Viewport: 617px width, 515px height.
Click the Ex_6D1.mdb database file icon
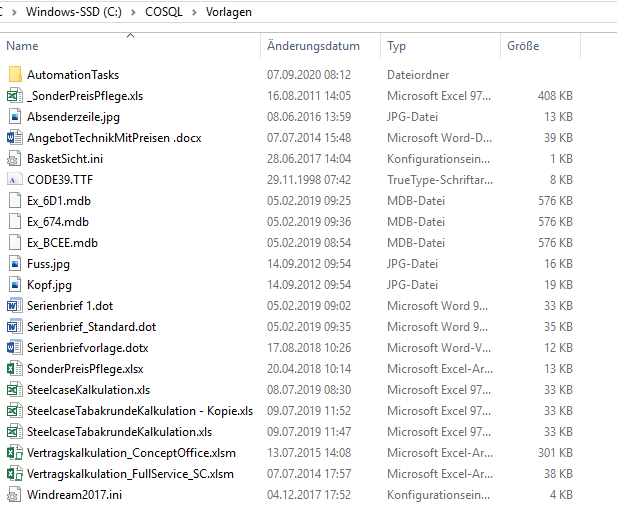click(x=14, y=201)
